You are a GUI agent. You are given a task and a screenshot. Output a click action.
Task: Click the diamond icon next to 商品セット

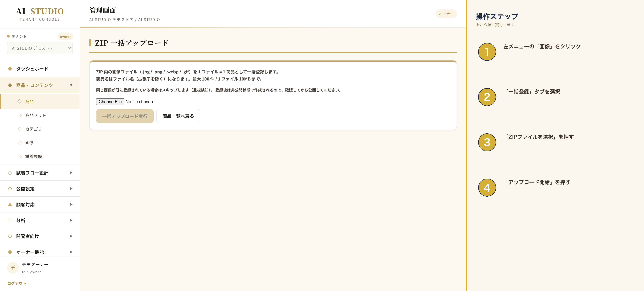click(20, 115)
